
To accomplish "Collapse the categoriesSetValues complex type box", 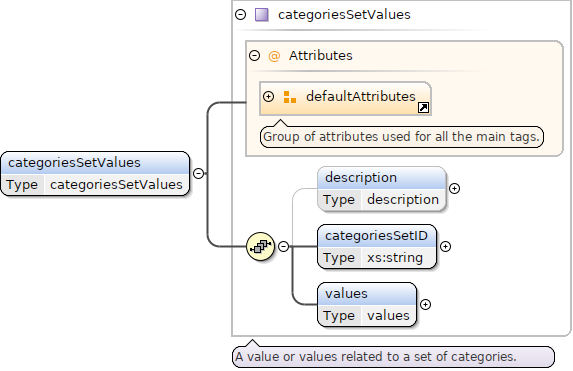I will click(240, 15).
